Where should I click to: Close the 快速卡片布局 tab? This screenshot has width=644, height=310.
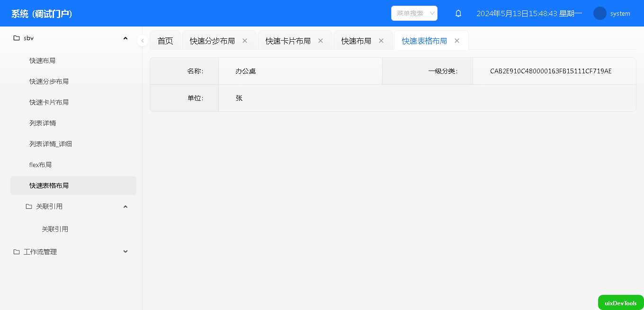[x=321, y=41]
